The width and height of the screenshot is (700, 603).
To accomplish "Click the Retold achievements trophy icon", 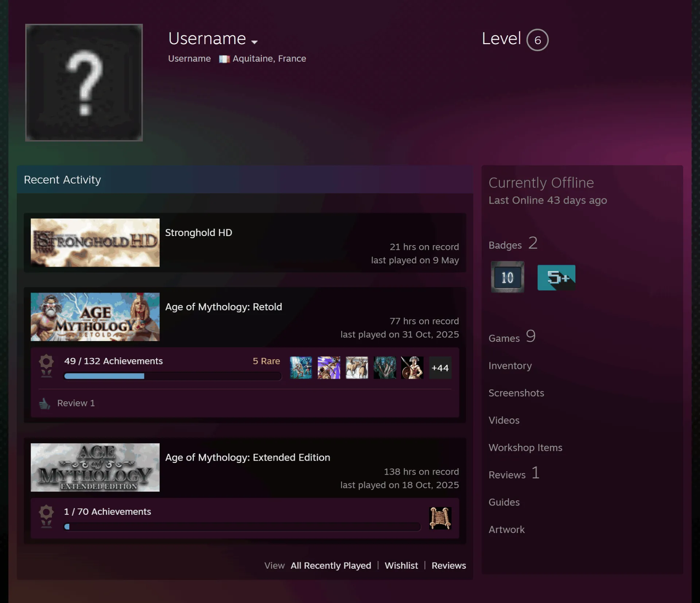I will click(x=46, y=366).
